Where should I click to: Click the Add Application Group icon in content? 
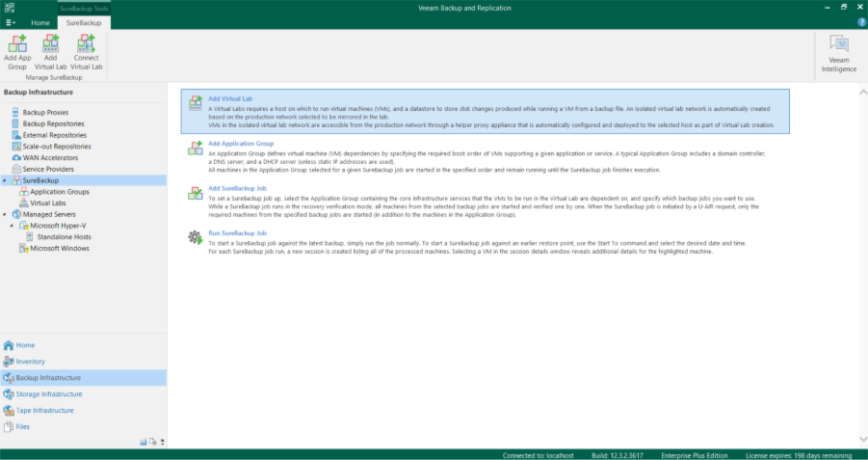pos(195,147)
